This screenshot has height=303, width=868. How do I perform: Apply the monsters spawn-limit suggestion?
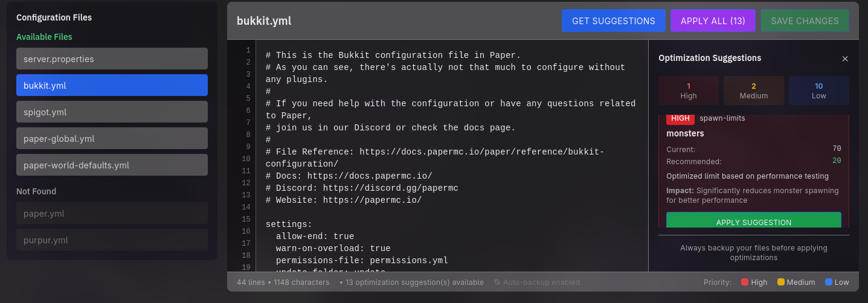[x=753, y=221]
